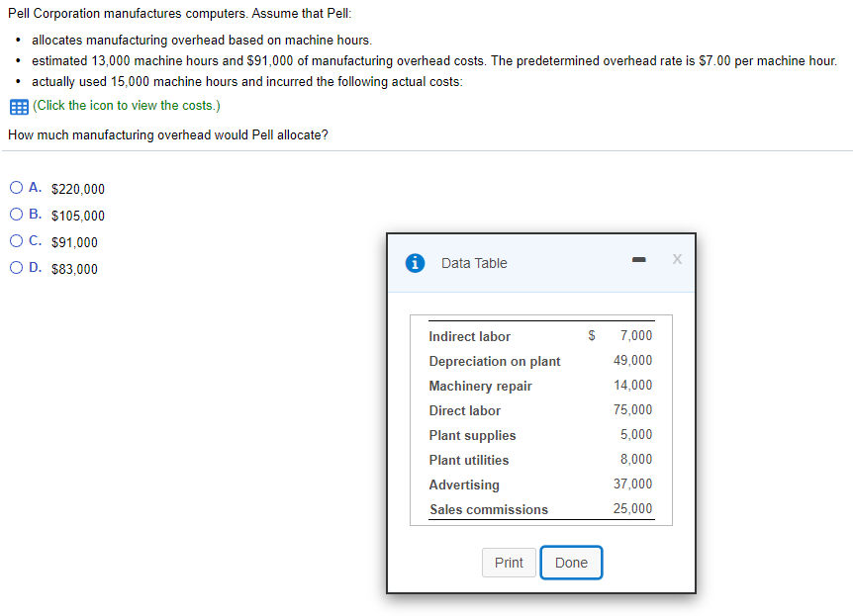The height and width of the screenshot is (616, 853).
Task: Select answer option B $105,000
Action: point(16,215)
